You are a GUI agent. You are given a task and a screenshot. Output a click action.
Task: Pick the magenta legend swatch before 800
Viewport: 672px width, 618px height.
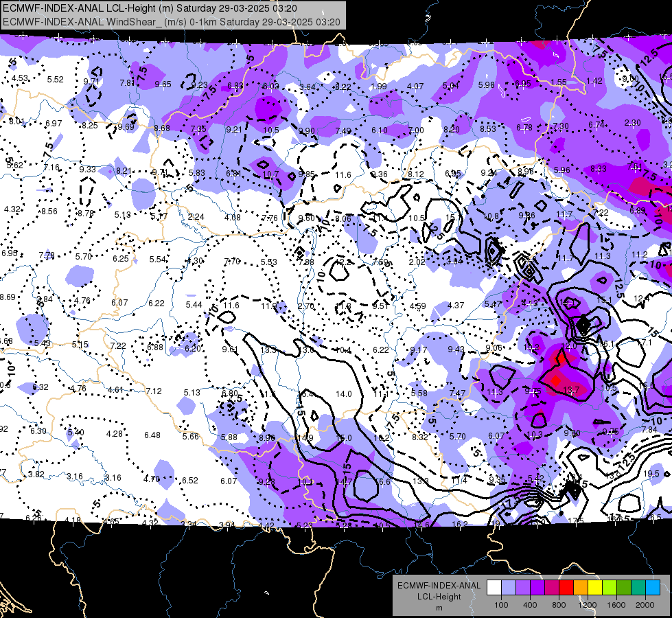tap(552, 588)
